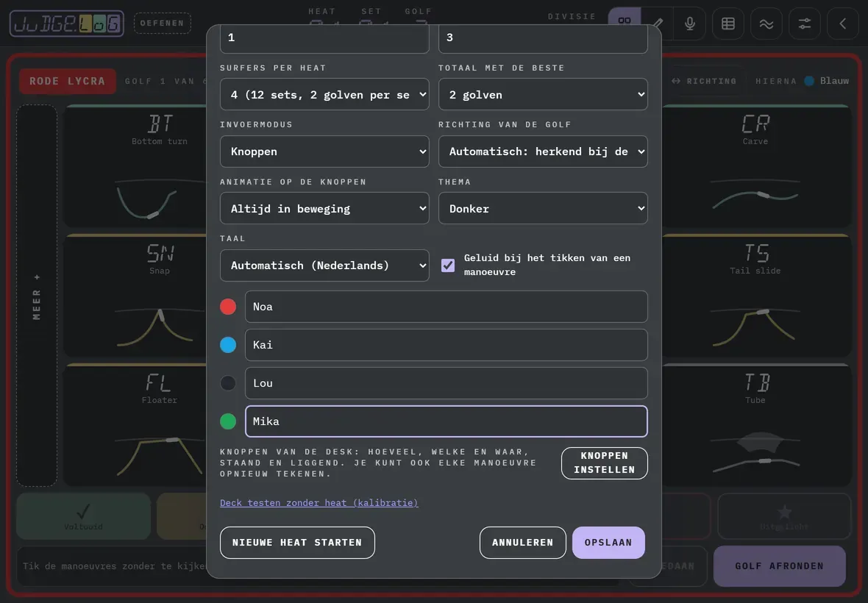Click the Rode Lycra label
This screenshot has height=603, width=868.
click(68, 82)
